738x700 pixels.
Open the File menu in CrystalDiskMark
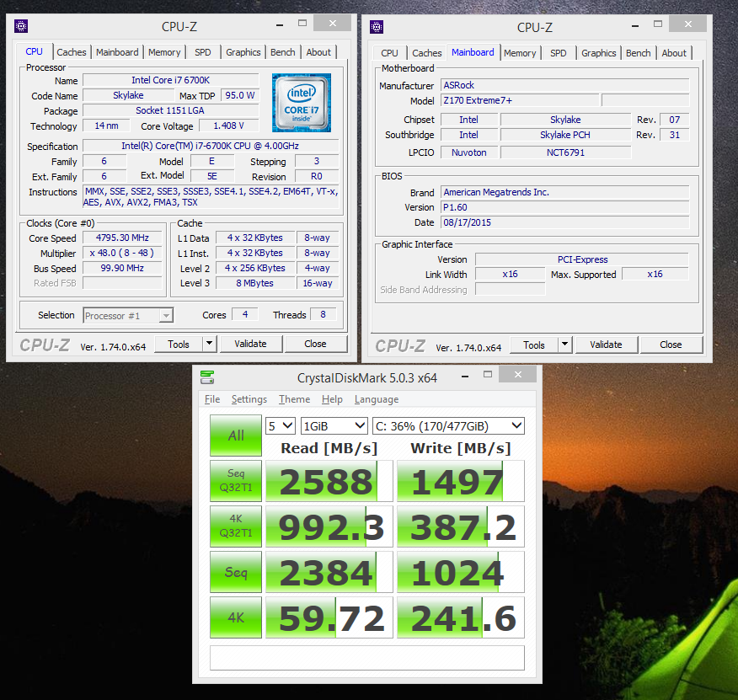coord(212,399)
